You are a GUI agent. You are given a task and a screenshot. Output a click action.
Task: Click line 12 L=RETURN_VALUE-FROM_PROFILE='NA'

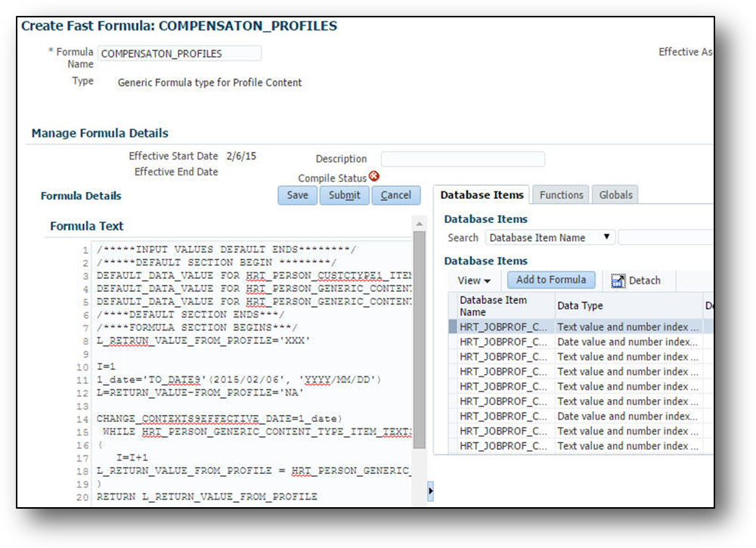tap(200, 393)
